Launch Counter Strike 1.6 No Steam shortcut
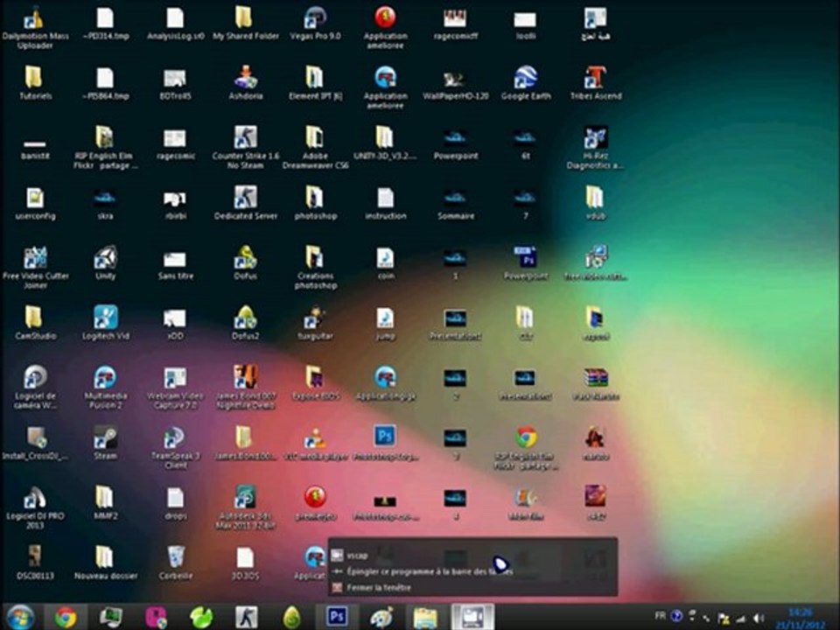 (246, 138)
